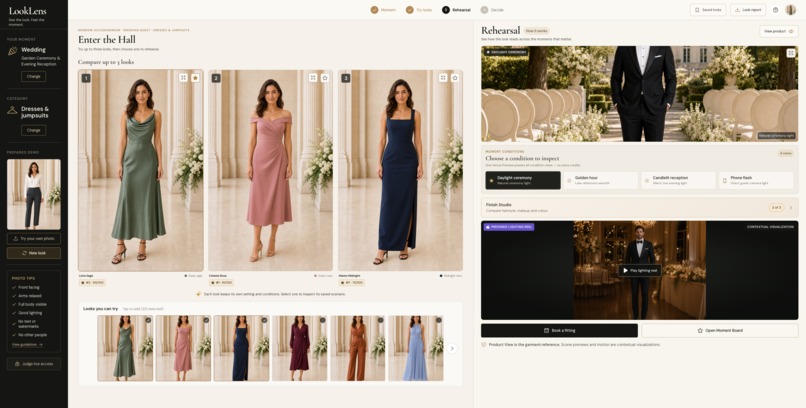The width and height of the screenshot is (806, 408).
Task: Expand look 3 to fullscreen view
Action: pos(443,78)
